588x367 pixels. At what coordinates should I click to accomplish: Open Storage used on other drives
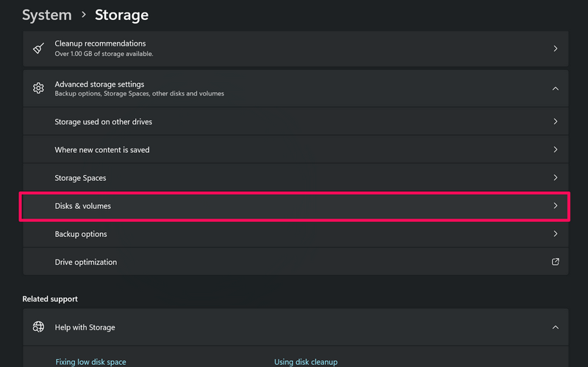click(104, 121)
